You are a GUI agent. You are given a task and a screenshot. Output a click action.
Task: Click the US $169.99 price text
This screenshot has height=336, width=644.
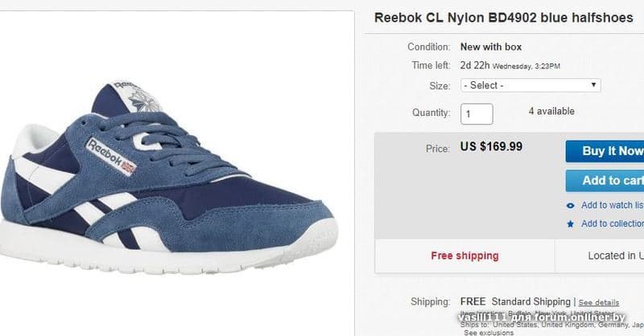pos(491,147)
